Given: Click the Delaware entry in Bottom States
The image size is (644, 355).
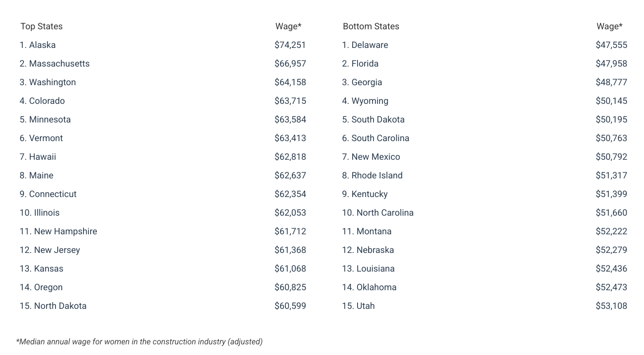Looking at the screenshot, I should (x=365, y=45).
